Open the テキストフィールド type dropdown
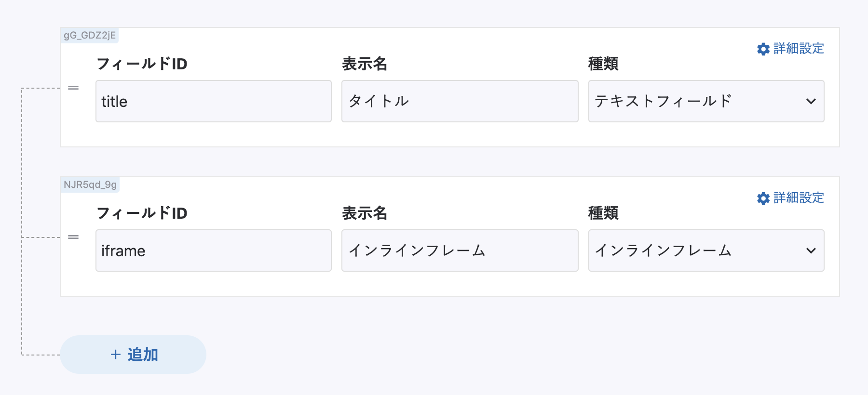Viewport: 868px width, 395px height. (x=705, y=101)
